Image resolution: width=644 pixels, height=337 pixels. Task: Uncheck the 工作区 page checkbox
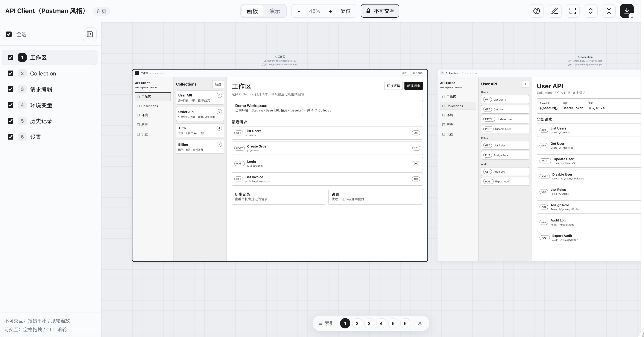(11, 57)
